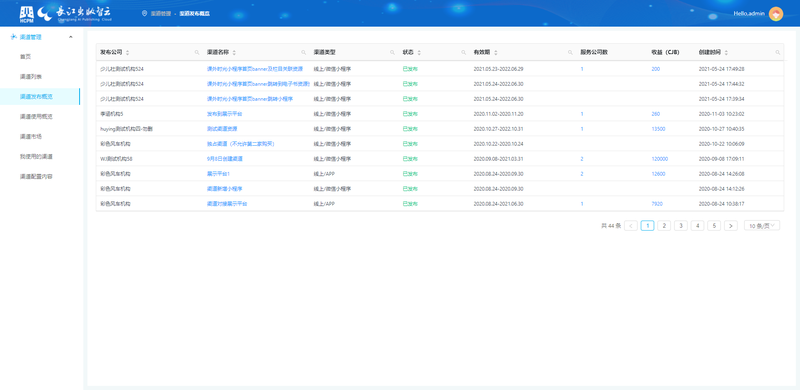Jump to page 3 in pagination
Viewport: 800px width, 390px height.
pyautogui.click(x=681, y=226)
